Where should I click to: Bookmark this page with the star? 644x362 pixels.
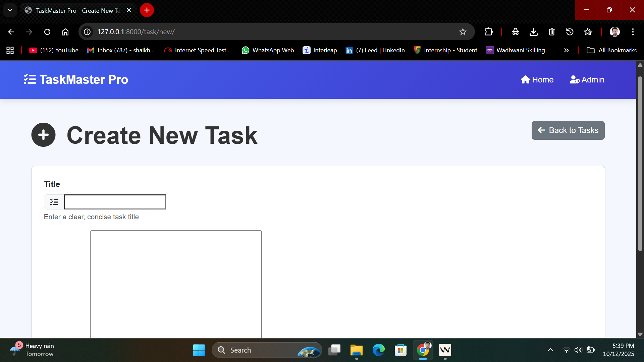coord(463,32)
